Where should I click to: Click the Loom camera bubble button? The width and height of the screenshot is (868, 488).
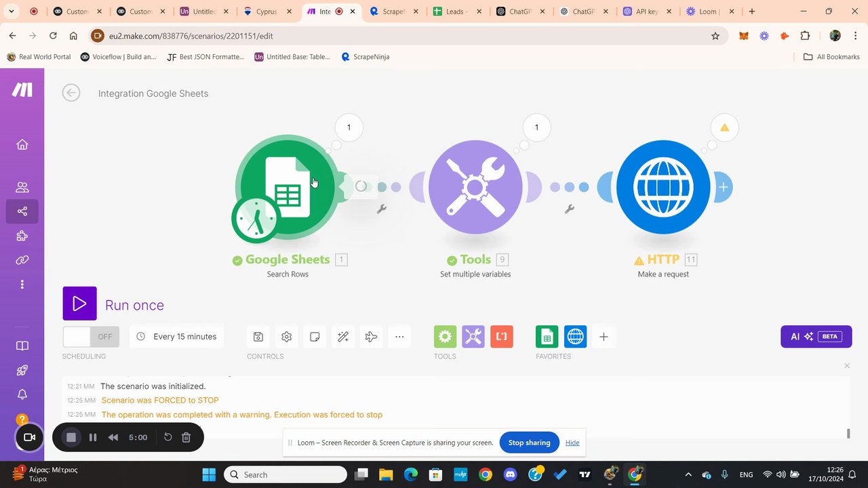(x=30, y=437)
